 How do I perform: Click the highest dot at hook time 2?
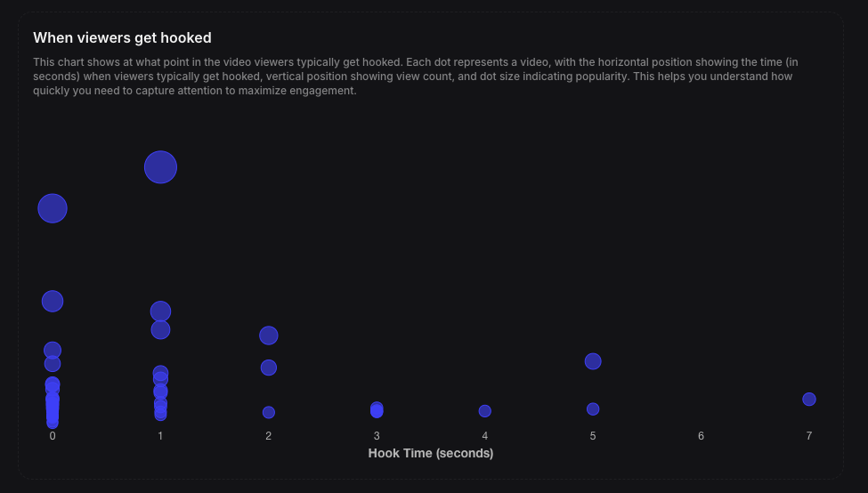pyautogui.click(x=269, y=335)
